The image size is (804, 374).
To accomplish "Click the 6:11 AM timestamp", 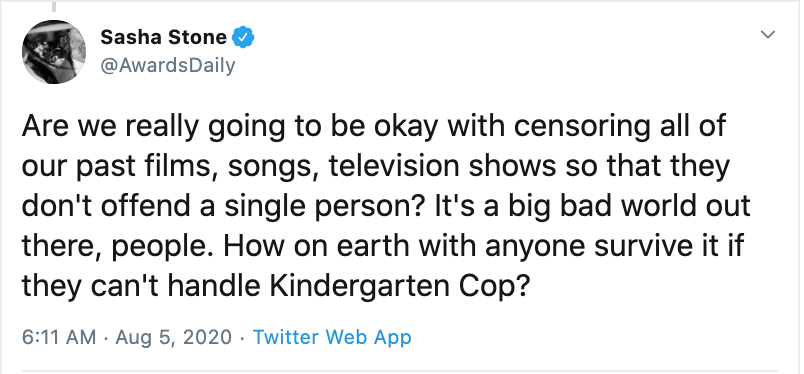I will click(x=58, y=337).
